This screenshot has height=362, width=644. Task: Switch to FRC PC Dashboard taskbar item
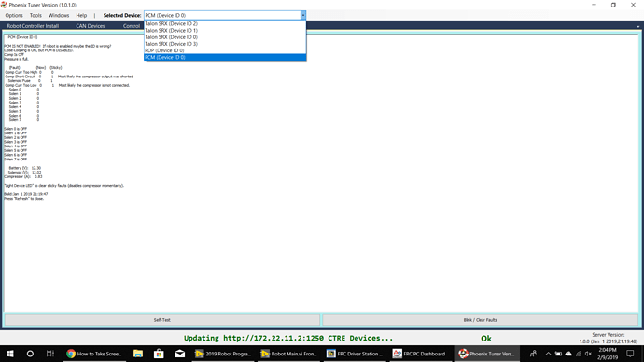point(420,354)
